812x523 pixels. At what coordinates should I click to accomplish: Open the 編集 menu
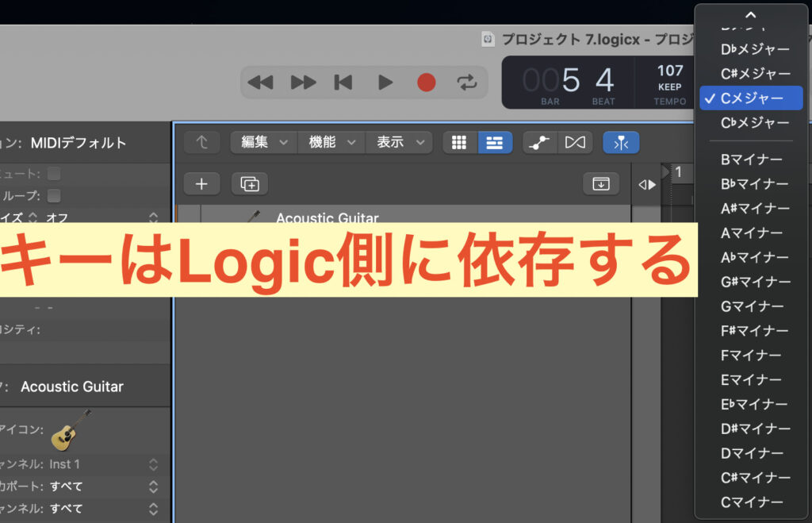click(x=264, y=142)
